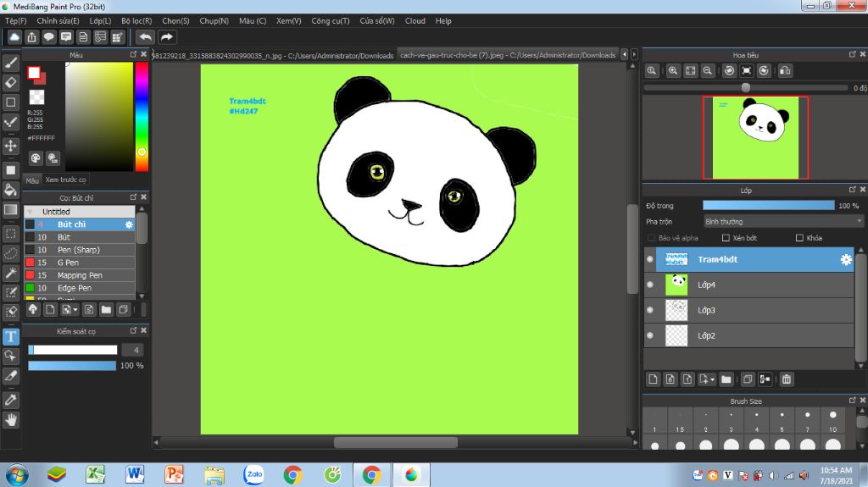Open the tab list arrow beside document tabs
Screen dimensions: 868x487
(625, 55)
